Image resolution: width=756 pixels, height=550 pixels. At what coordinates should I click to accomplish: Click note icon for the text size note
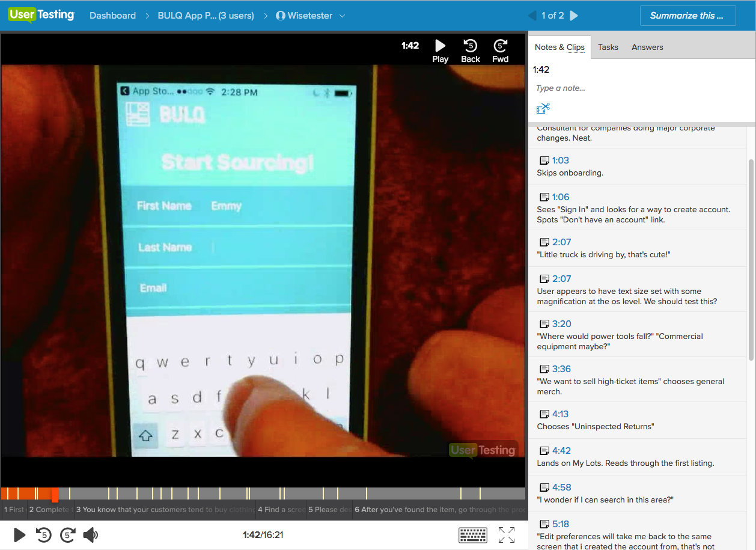pos(544,279)
